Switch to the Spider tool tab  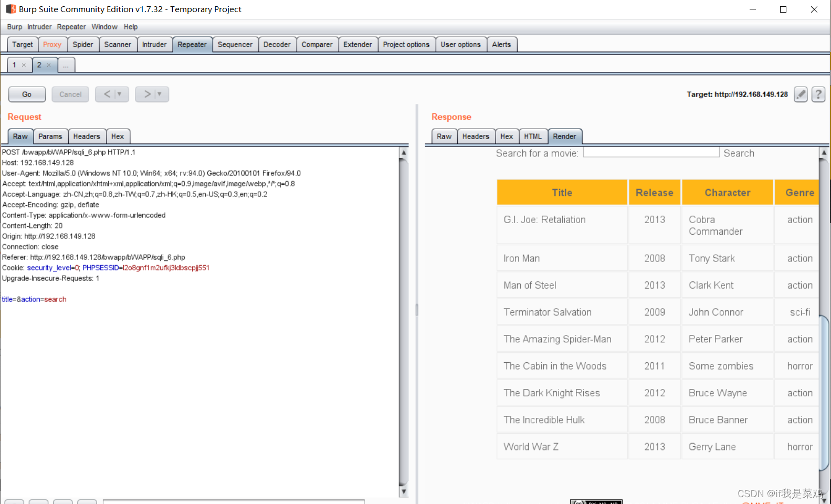point(83,45)
